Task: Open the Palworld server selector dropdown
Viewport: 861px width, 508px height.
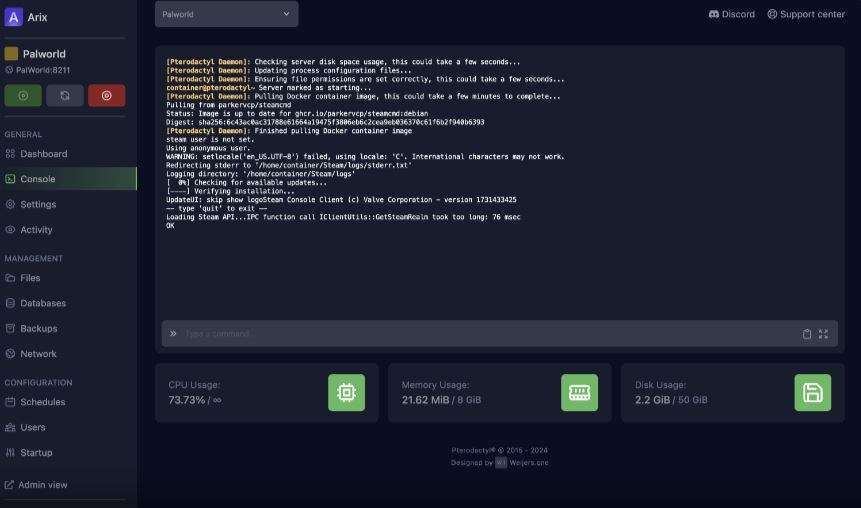Action: tap(226, 14)
